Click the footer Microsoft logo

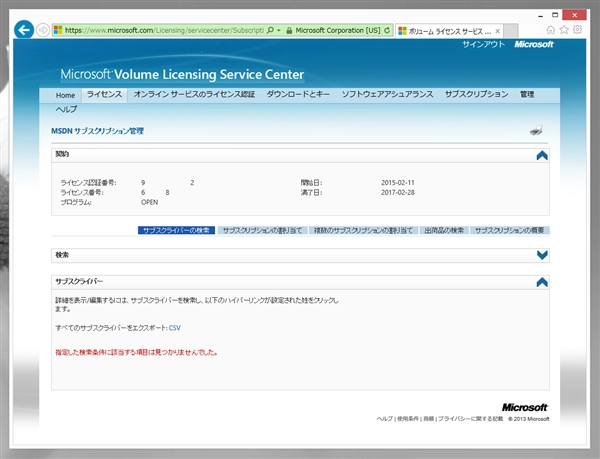[x=525, y=407]
